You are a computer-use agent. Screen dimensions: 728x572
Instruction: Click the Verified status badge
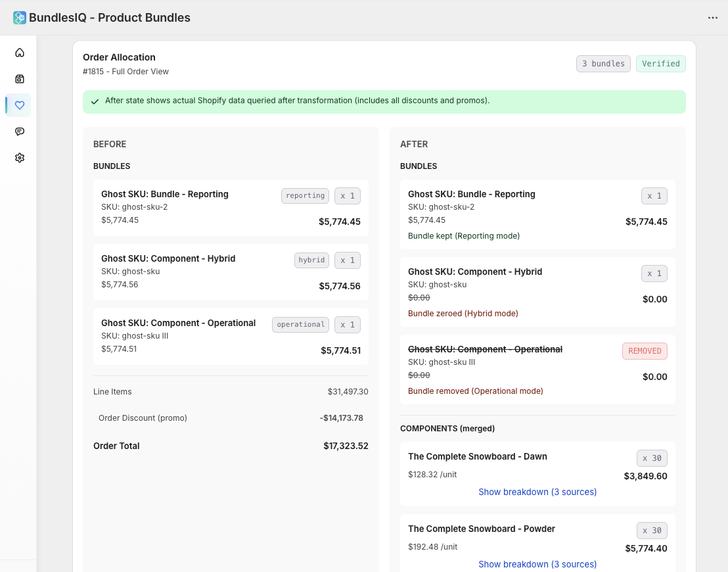[660, 64]
